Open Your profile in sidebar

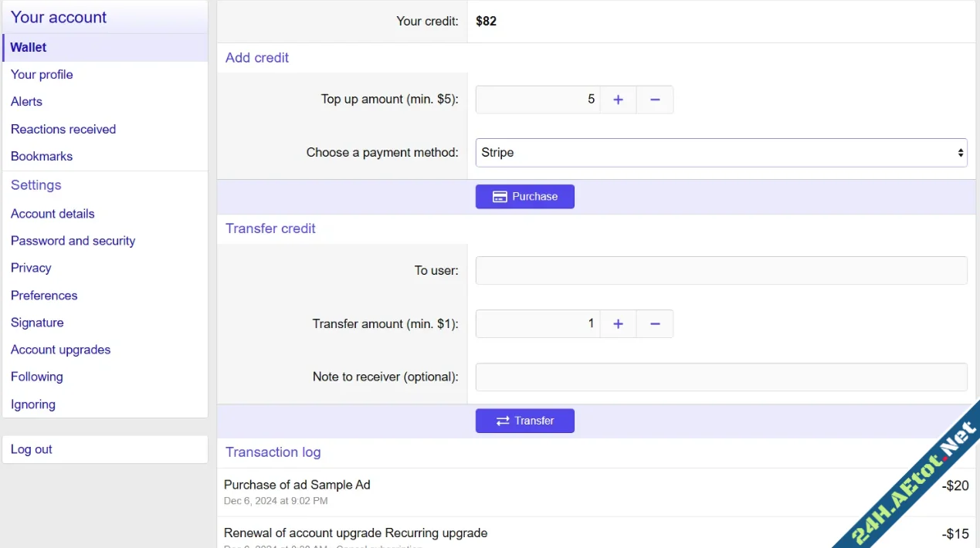tap(42, 75)
